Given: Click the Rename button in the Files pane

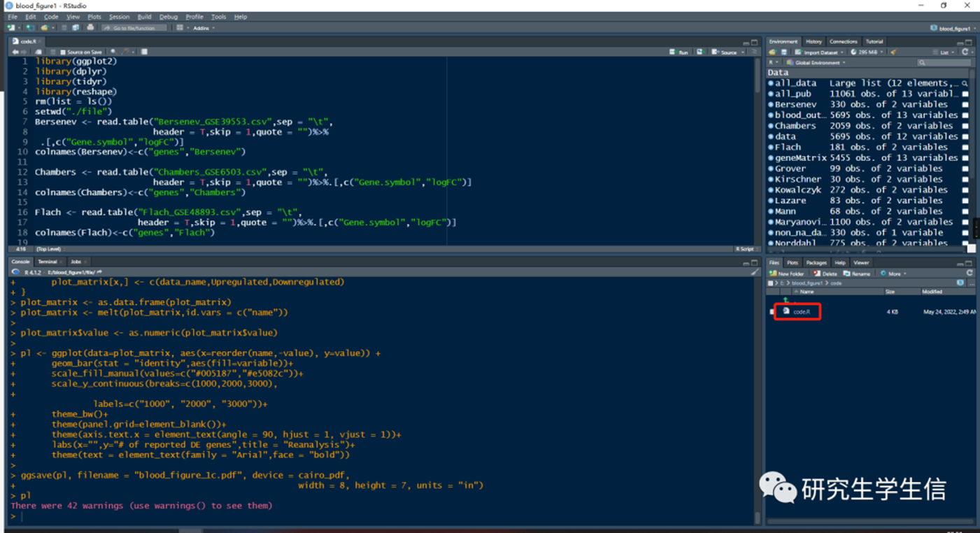Looking at the screenshot, I should pyautogui.click(x=857, y=273).
